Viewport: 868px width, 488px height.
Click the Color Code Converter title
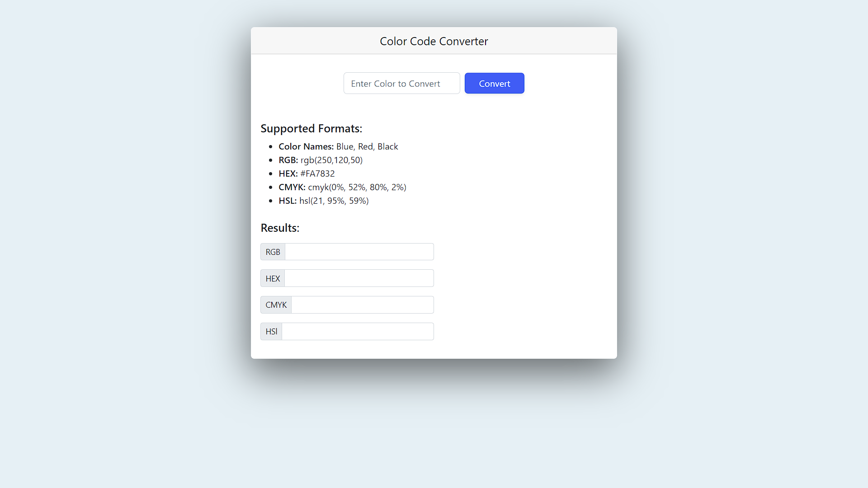[434, 41]
